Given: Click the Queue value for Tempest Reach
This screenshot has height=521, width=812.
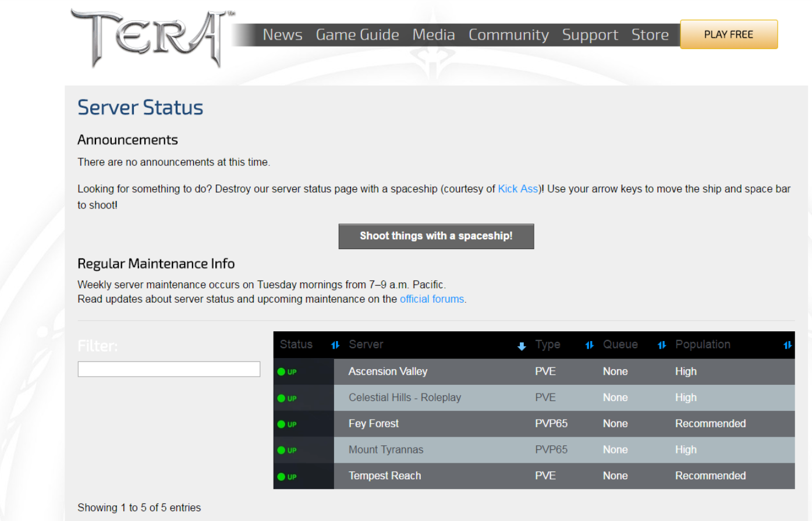Looking at the screenshot, I should click(x=615, y=476).
